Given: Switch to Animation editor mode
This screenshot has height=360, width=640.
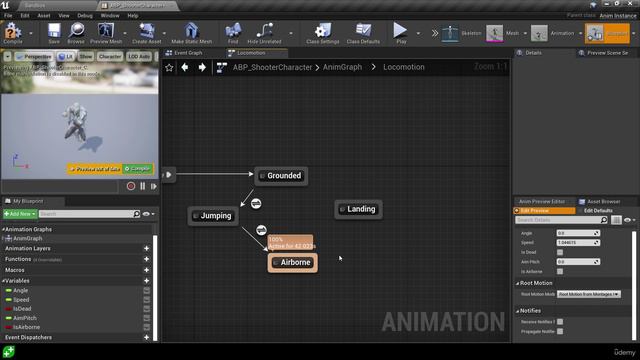Looking at the screenshot, I should click(553, 33).
